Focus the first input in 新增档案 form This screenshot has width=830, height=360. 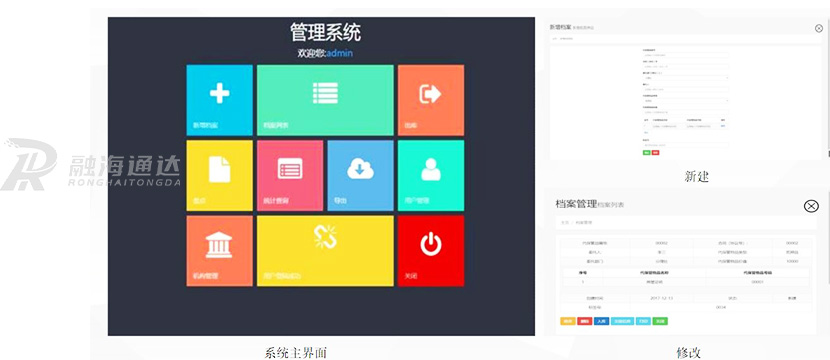(685, 55)
